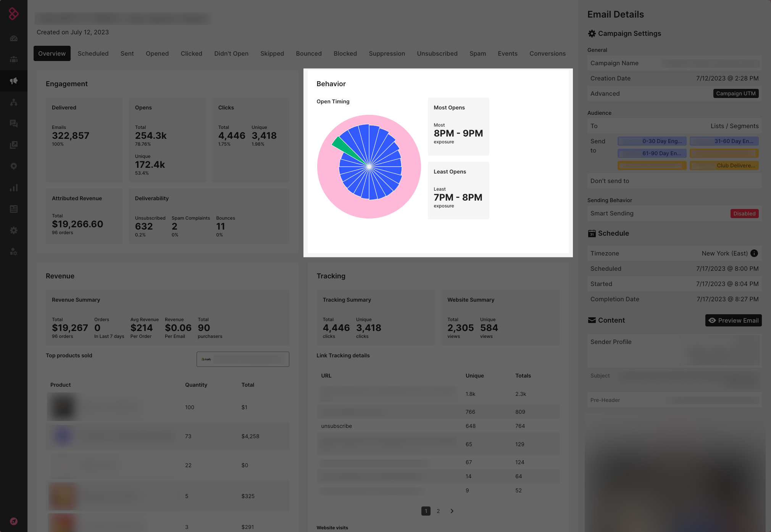Click the campaigns megaphone sidebar icon

[14, 81]
